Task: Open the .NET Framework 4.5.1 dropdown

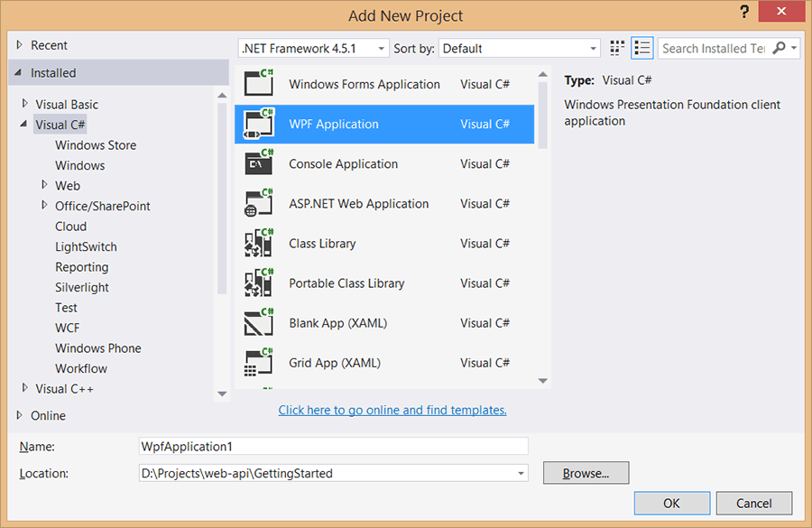Action: pyautogui.click(x=313, y=48)
